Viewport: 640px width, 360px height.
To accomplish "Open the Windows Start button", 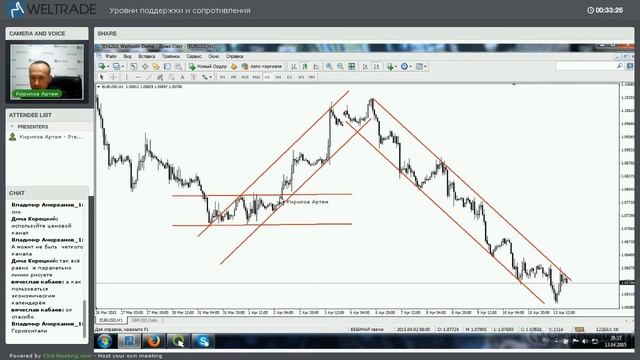I will pyautogui.click(x=105, y=341).
